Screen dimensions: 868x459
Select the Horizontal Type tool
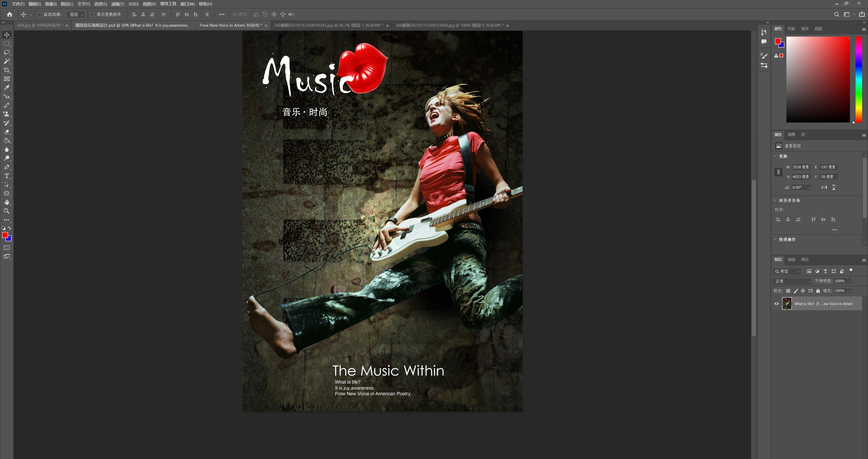click(7, 176)
